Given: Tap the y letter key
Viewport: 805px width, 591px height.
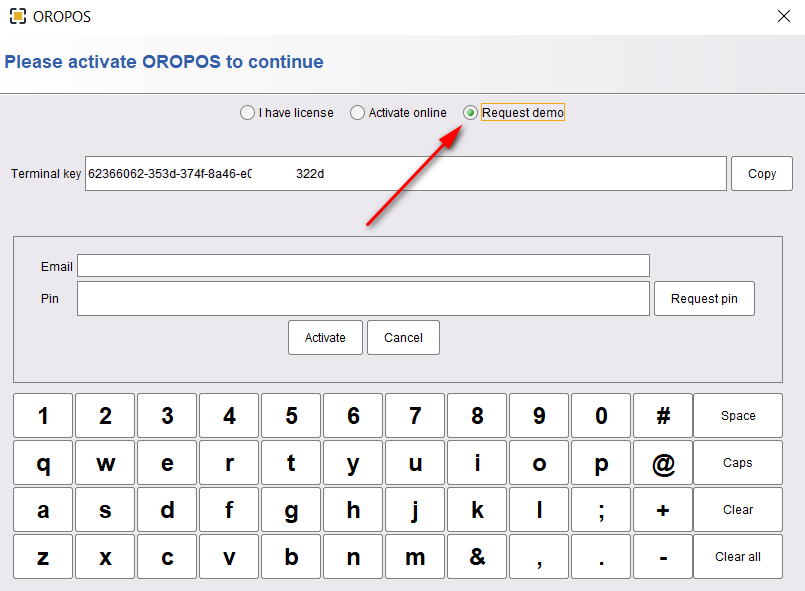Looking at the screenshot, I should [x=353, y=463].
